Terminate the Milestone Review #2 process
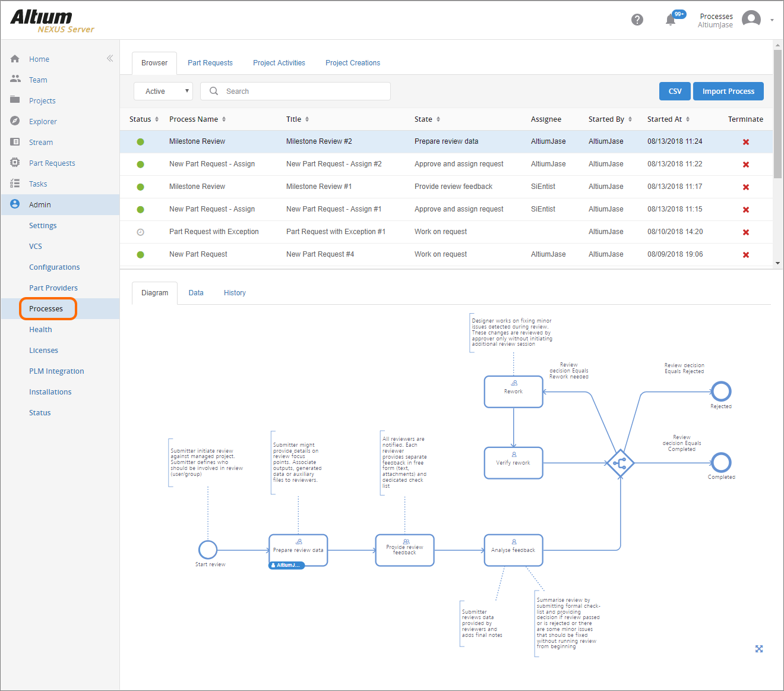 [x=745, y=142]
